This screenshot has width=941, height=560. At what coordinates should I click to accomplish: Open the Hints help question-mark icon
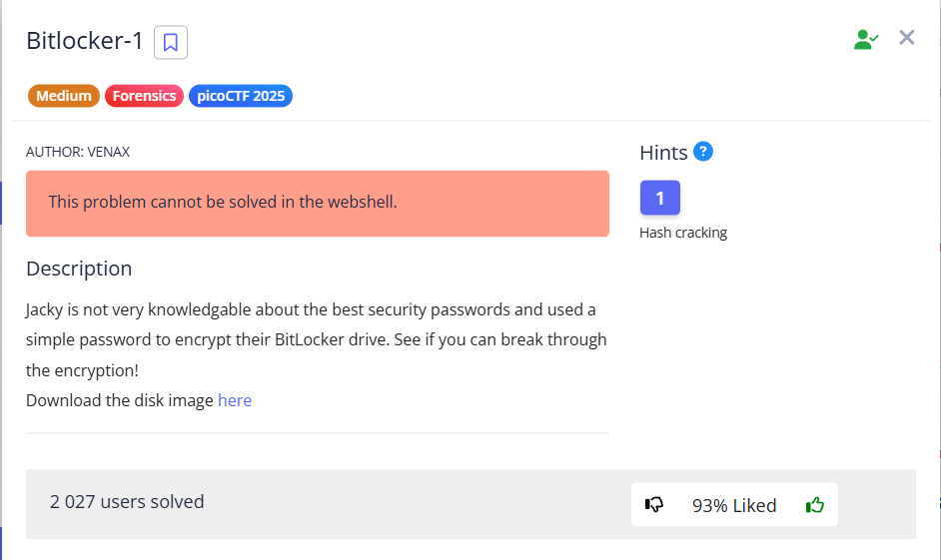703,152
